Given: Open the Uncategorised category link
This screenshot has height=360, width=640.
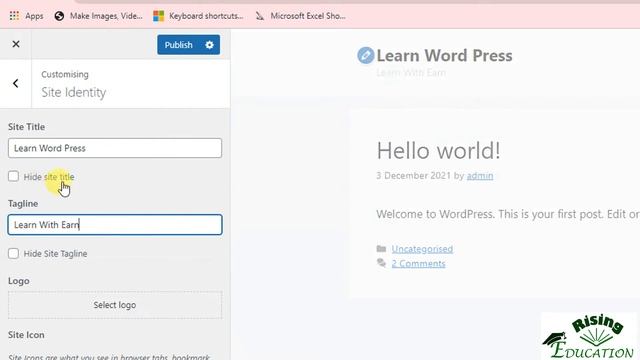Looking at the screenshot, I should click(422, 249).
